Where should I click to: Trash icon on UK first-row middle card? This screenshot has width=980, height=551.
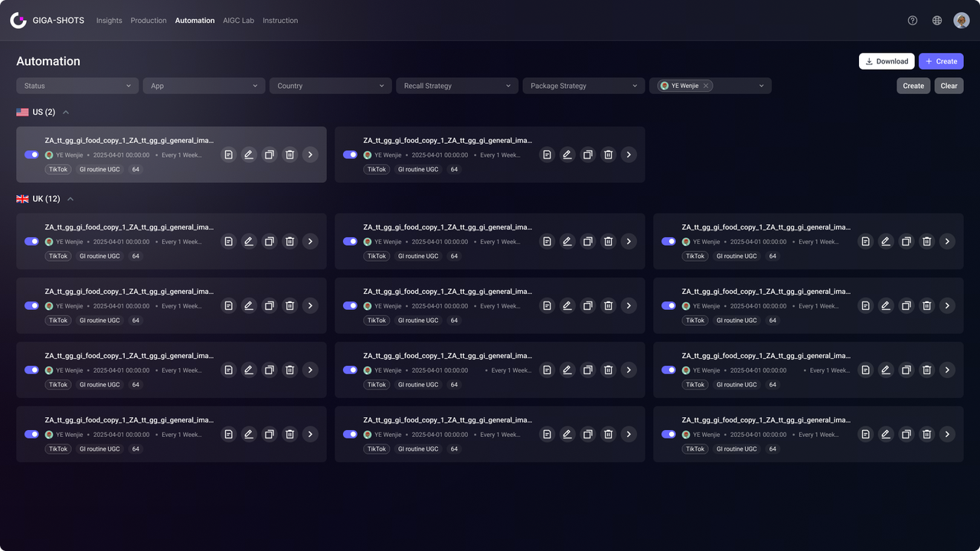609,241
